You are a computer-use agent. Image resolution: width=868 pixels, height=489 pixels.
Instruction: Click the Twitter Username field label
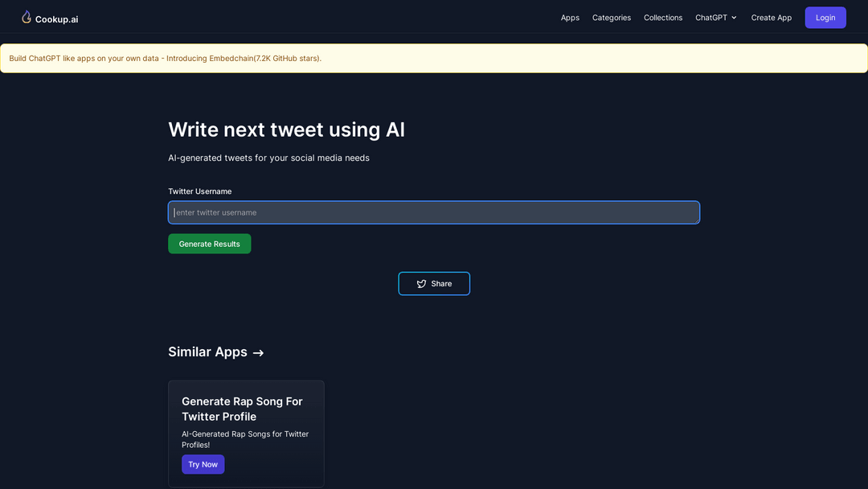click(199, 191)
